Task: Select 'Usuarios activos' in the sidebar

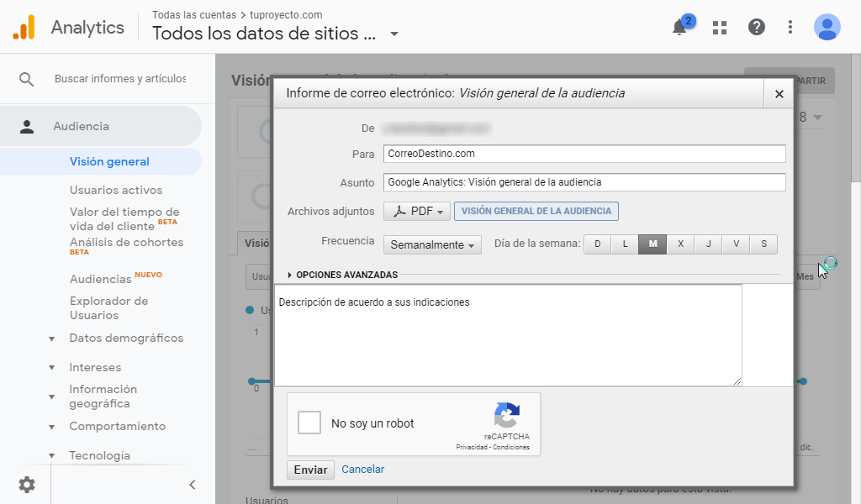Action: [116, 190]
